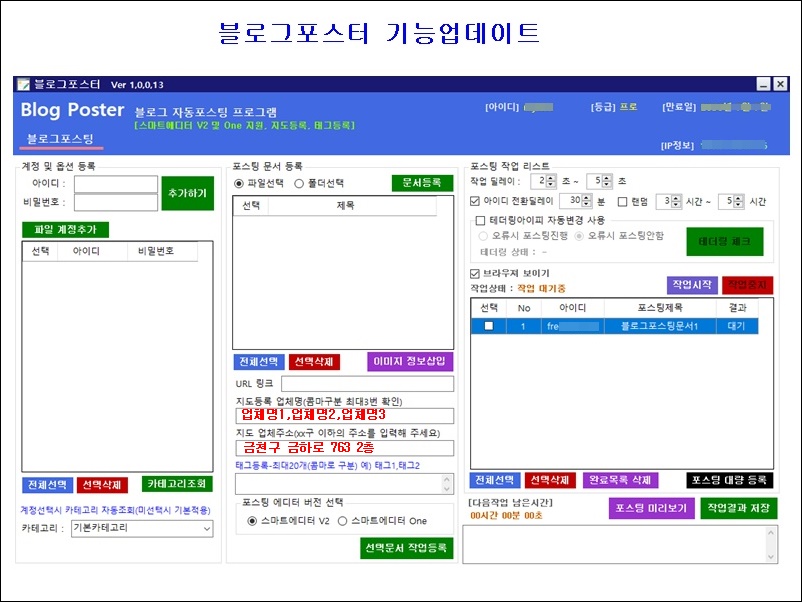Click the 대기 result cell
This screenshot has width=802, height=602.
click(737, 326)
